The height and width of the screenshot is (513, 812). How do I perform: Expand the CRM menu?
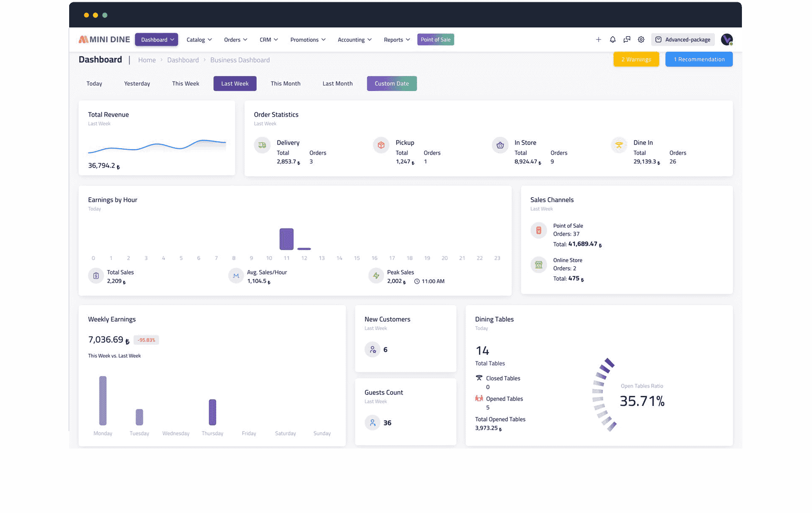[269, 40]
